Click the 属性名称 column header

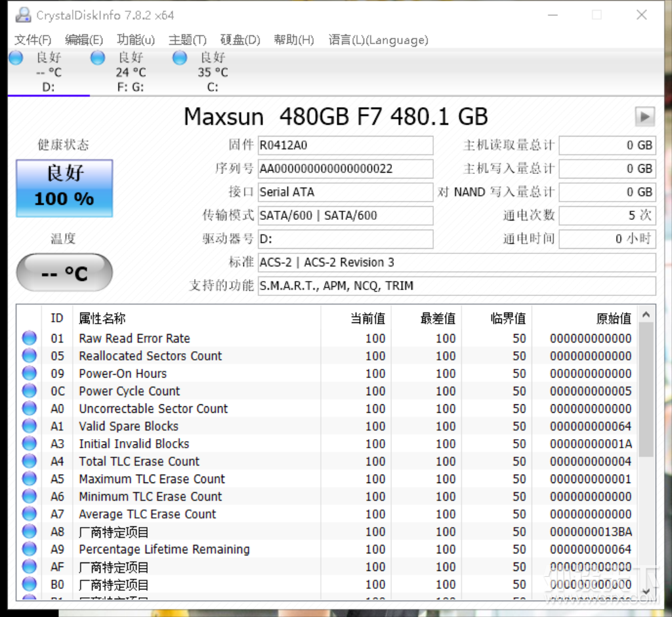196,318
